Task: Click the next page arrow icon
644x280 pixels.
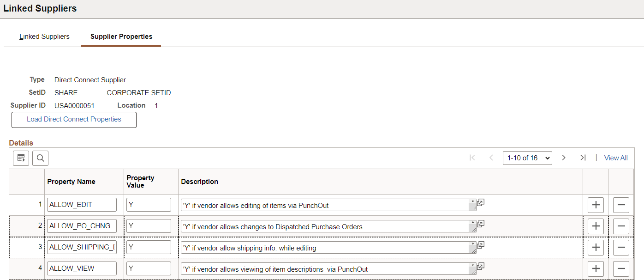Action: pyautogui.click(x=564, y=158)
